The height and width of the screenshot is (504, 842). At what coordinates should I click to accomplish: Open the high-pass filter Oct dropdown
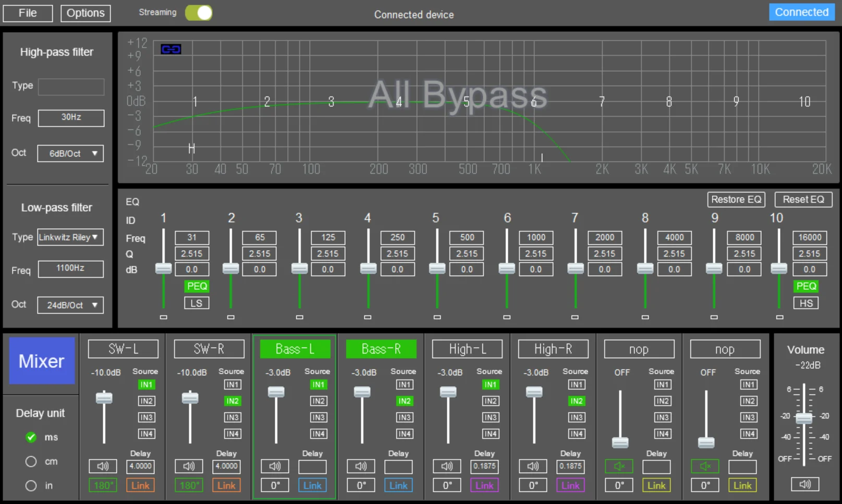coord(70,154)
